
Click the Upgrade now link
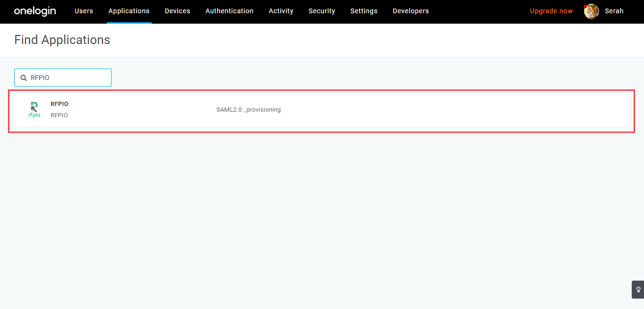[551, 11]
